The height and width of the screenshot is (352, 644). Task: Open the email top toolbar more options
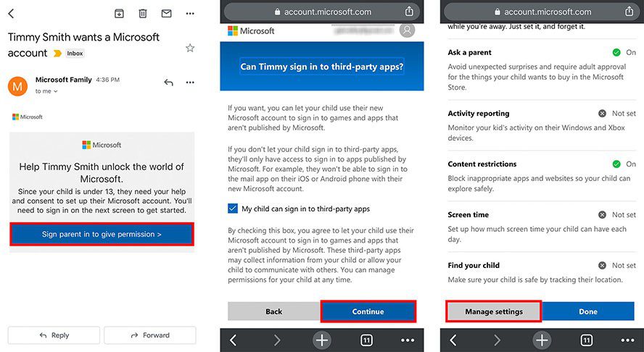pos(190,14)
